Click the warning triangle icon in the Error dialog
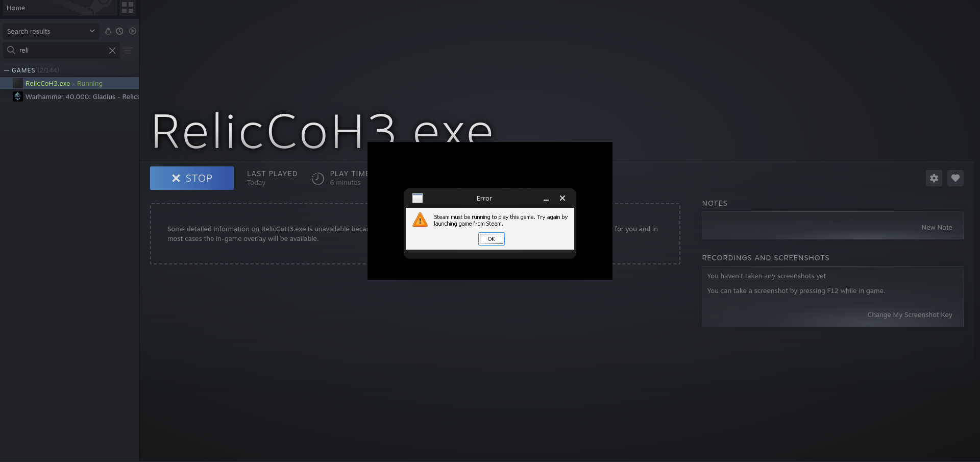The width and height of the screenshot is (980, 462). coord(420,220)
